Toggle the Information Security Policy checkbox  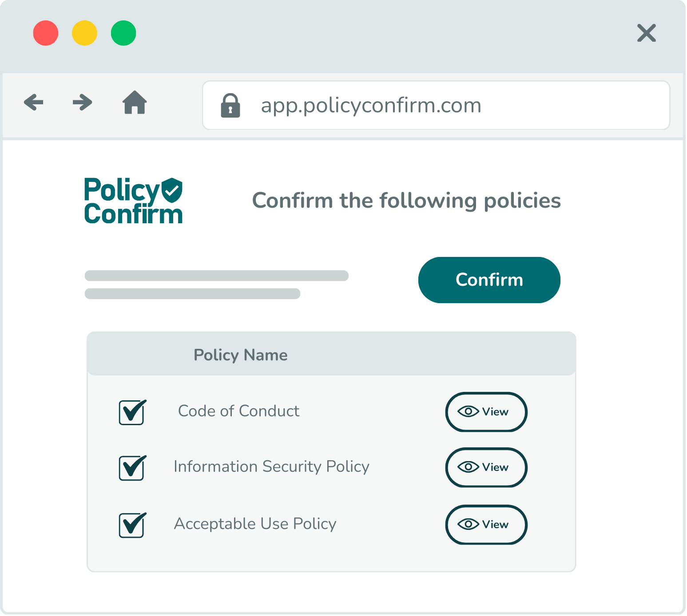(x=131, y=468)
